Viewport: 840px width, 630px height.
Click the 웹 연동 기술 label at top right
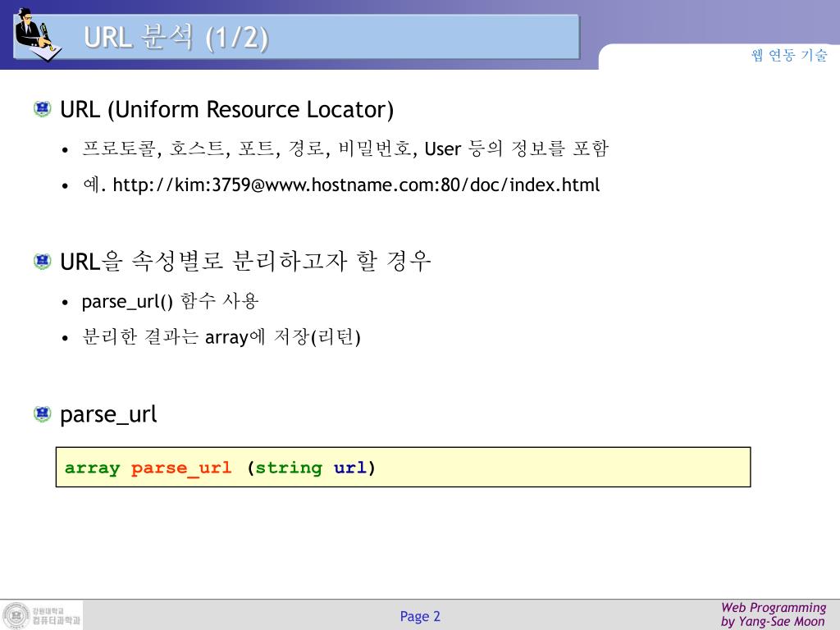[x=789, y=55]
